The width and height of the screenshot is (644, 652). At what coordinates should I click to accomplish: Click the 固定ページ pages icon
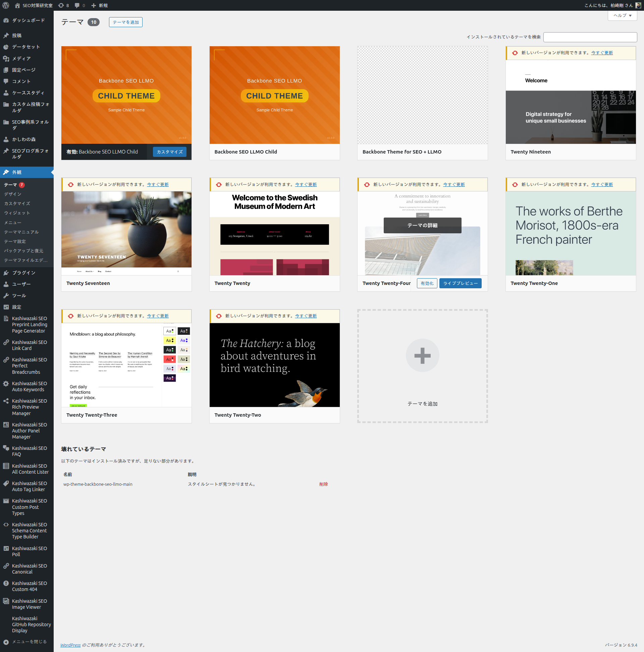tap(6, 70)
